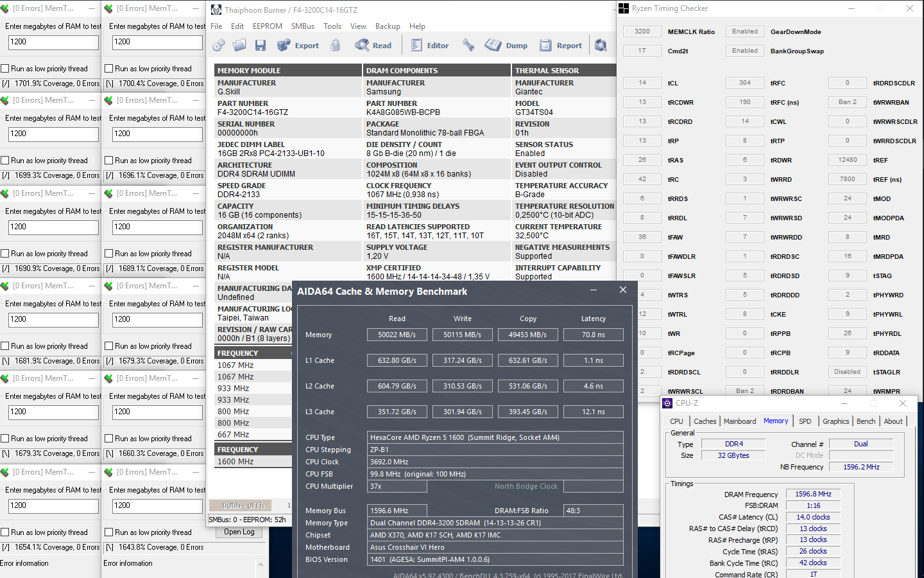Viewport: 924px width, 578px height.
Task: Toggle low priority thread in 1643.8% coverage MemTest
Action: pyautogui.click(x=109, y=532)
